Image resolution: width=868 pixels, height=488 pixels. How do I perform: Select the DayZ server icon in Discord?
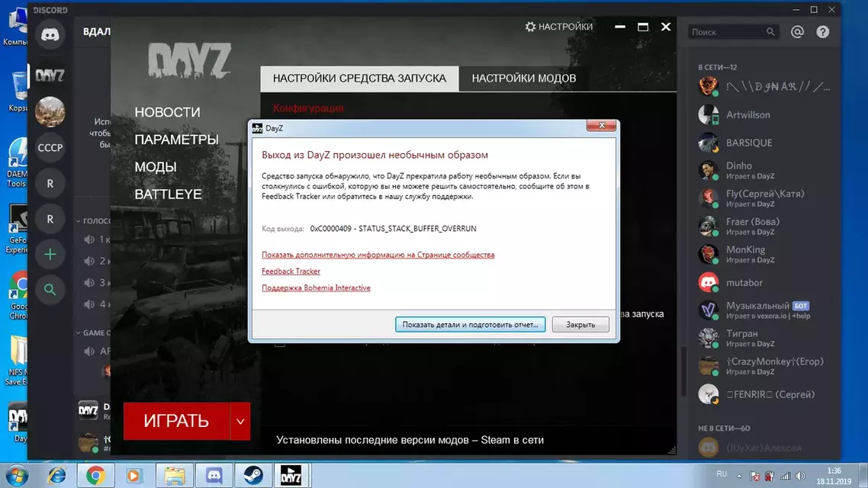(50, 75)
